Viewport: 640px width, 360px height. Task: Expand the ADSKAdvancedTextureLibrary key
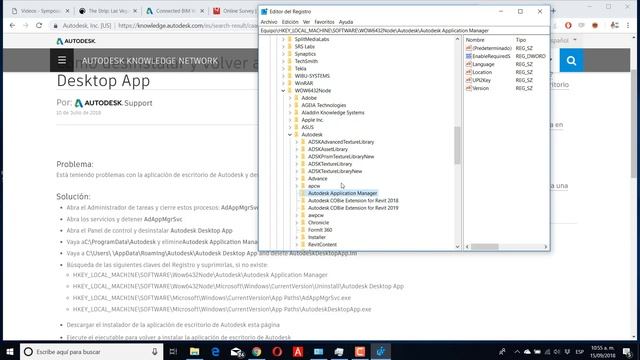pos(297,142)
